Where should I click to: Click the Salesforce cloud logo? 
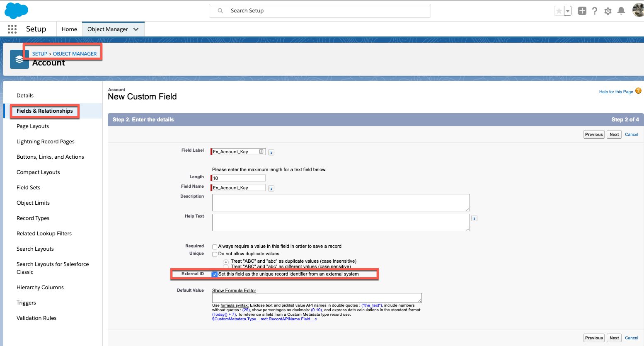click(x=16, y=10)
